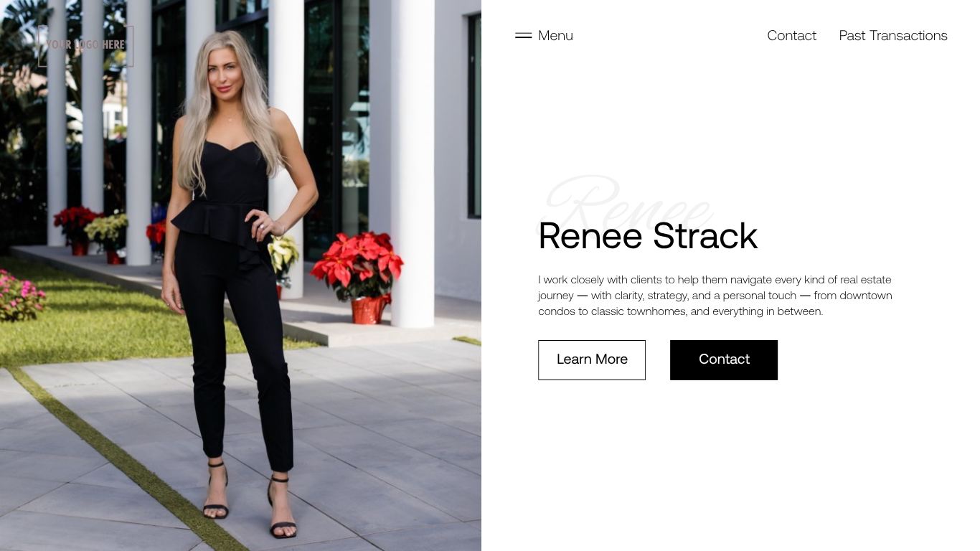Click the word 'downtown' in description
Screen dimensions: 980x551
tap(866, 296)
